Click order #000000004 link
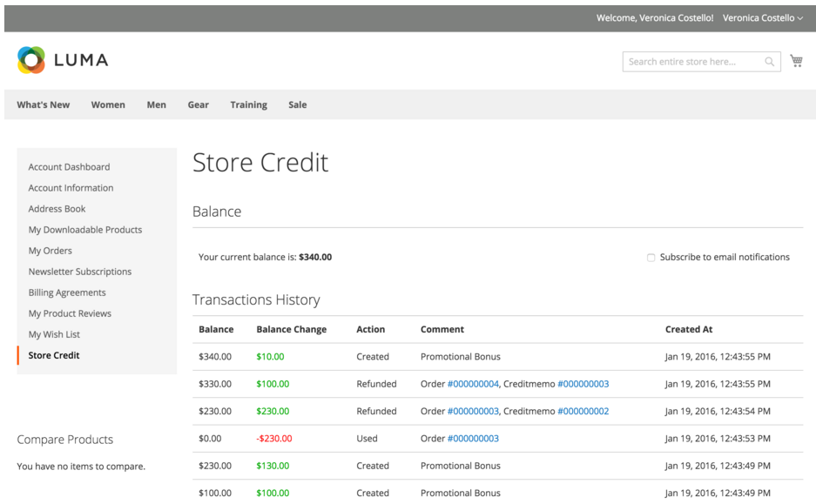 (x=473, y=384)
